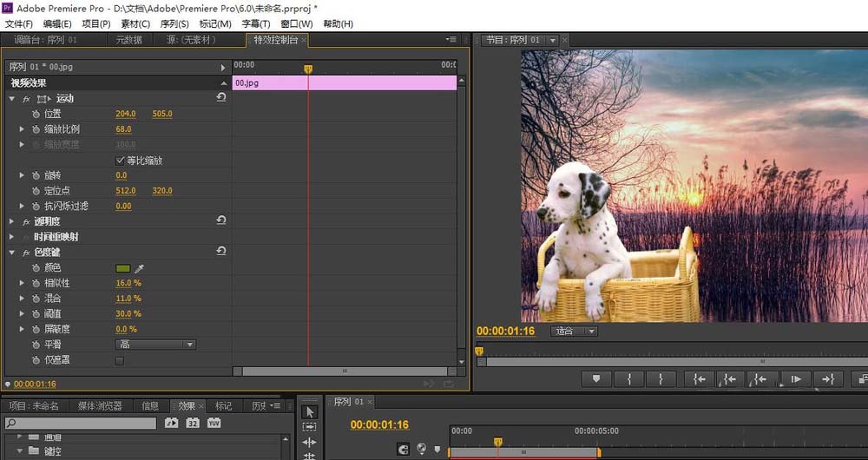Open the 适合 zoom level dropdown
This screenshot has height=460, width=868.
[575, 331]
